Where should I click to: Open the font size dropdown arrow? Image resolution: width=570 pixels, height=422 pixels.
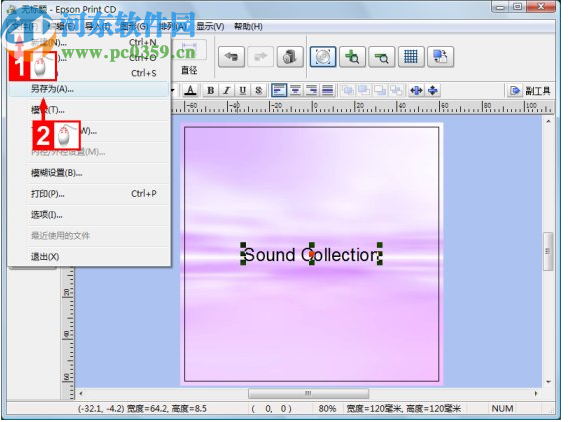click(x=174, y=90)
